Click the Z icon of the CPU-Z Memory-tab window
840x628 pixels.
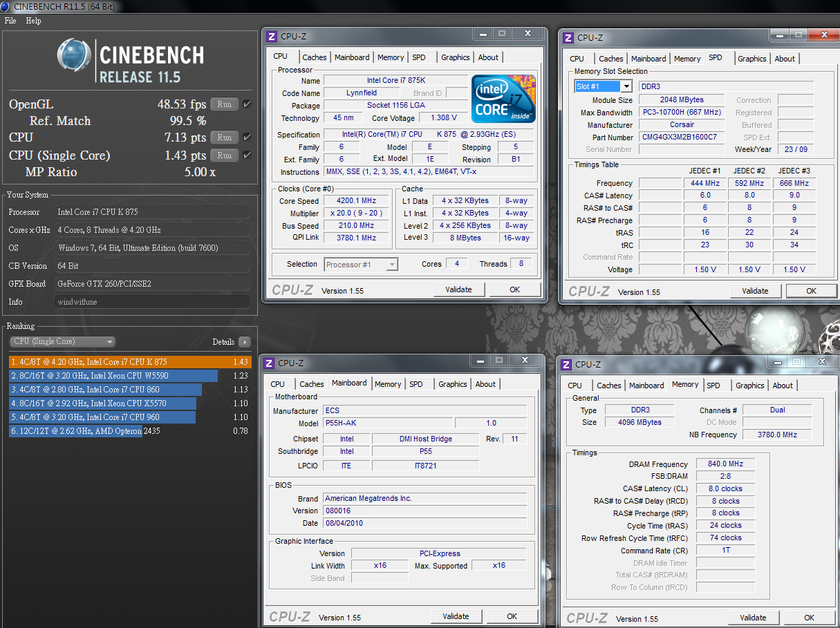[x=566, y=364]
